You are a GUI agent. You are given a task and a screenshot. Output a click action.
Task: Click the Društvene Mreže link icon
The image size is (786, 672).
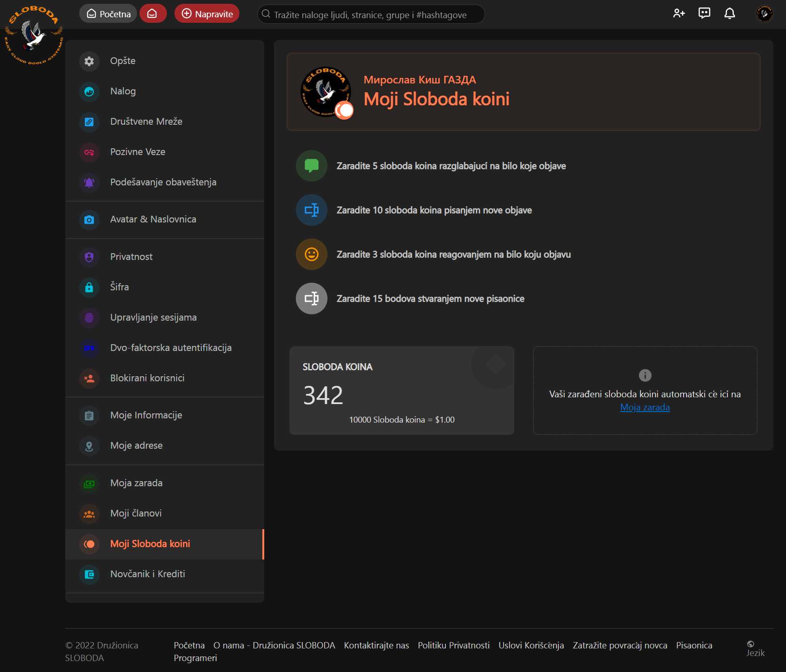(x=89, y=122)
